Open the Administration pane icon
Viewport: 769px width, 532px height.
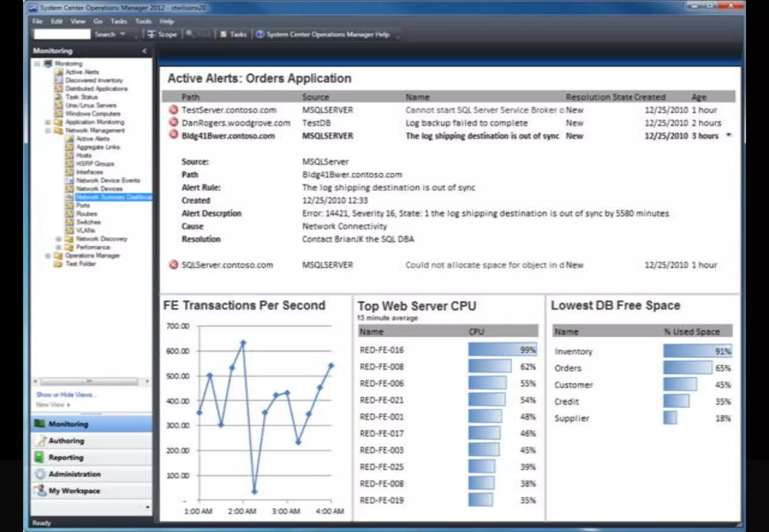(39, 474)
